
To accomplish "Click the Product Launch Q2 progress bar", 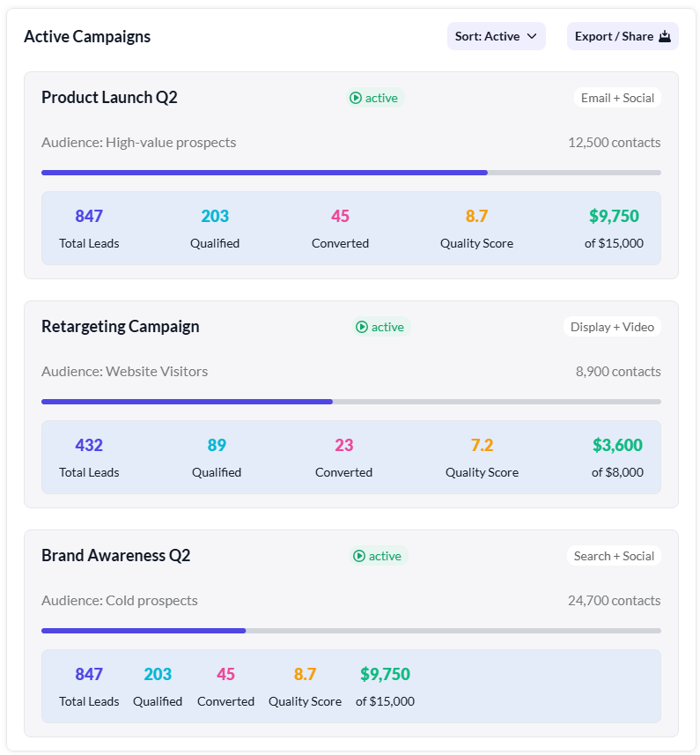I will pos(350,173).
